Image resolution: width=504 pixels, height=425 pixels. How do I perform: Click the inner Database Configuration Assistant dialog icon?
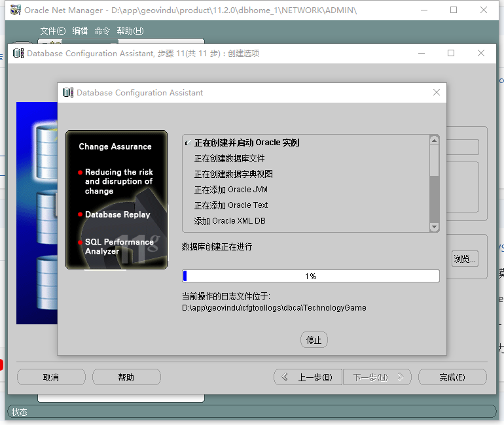(x=68, y=92)
